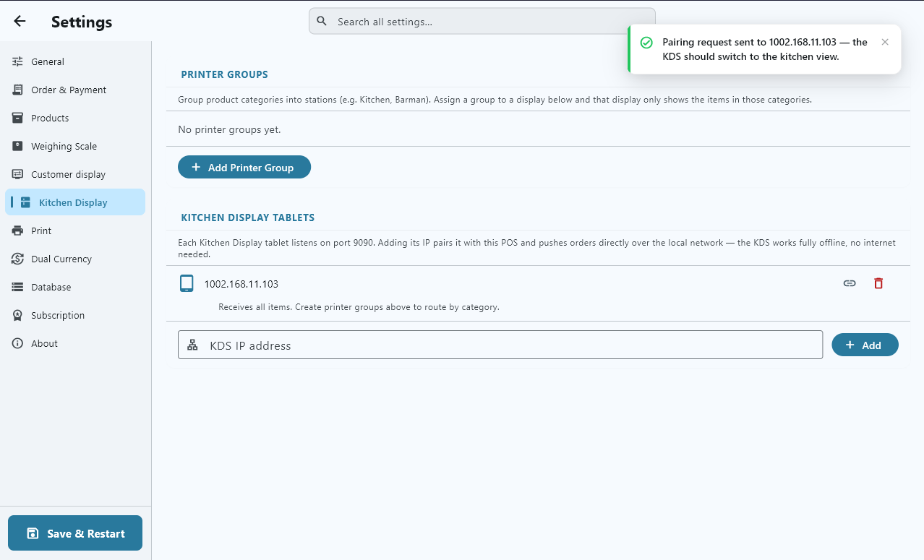Click the 1002.168.11.103 tablet address

pyautogui.click(x=241, y=284)
